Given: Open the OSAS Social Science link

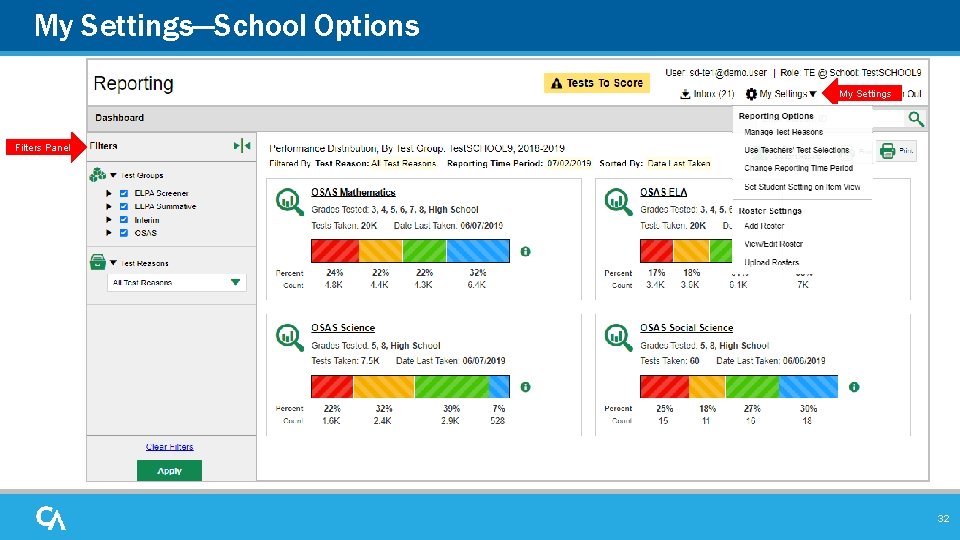Looking at the screenshot, I should pos(686,328).
